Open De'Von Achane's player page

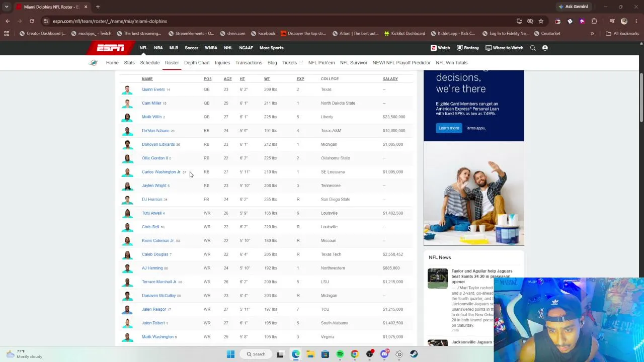[x=155, y=131]
